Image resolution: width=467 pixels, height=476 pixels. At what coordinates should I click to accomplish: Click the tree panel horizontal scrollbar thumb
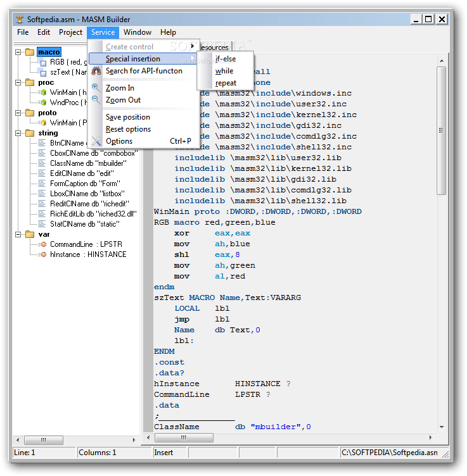(x=44, y=439)
